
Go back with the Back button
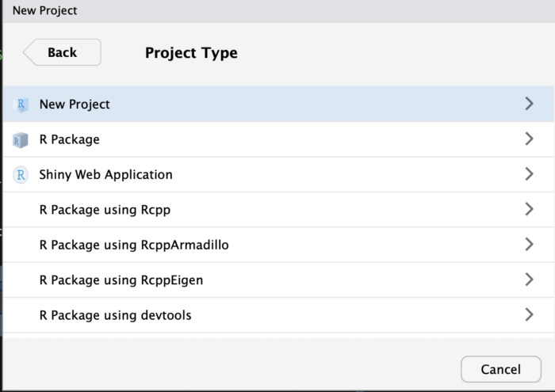point(62,52)
